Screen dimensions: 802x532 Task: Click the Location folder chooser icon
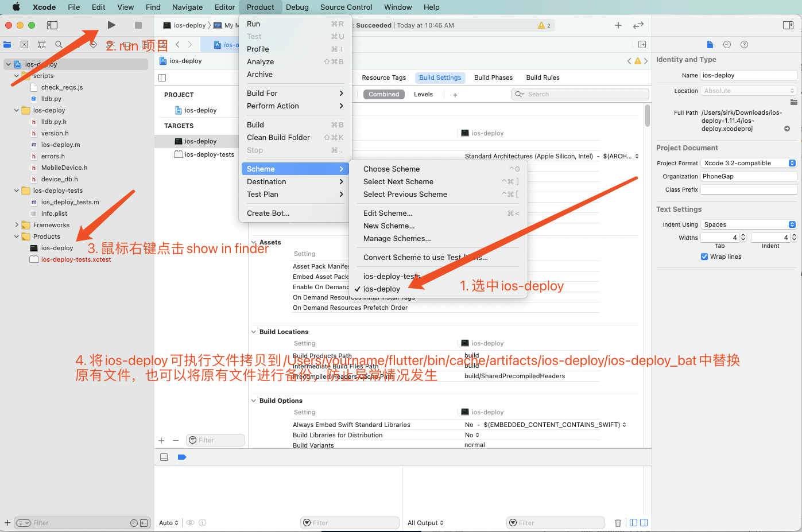pyautogui.click(x=794, y=102)
